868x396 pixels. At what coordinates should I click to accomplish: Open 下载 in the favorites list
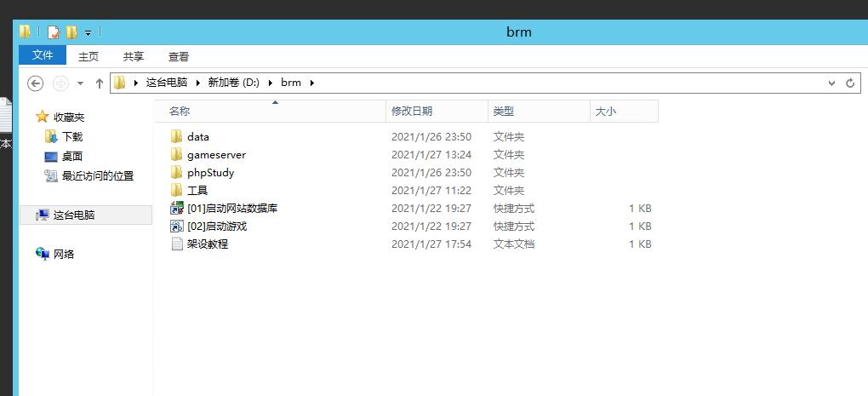[x=72, y=136]
